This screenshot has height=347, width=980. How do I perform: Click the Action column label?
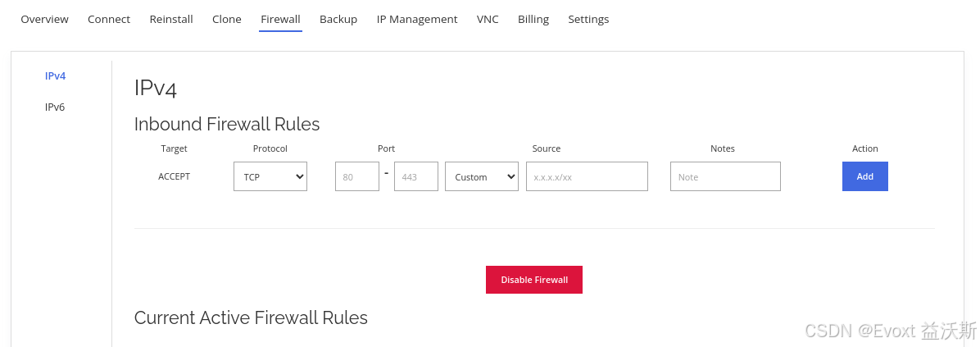click(x=865, y=148)
